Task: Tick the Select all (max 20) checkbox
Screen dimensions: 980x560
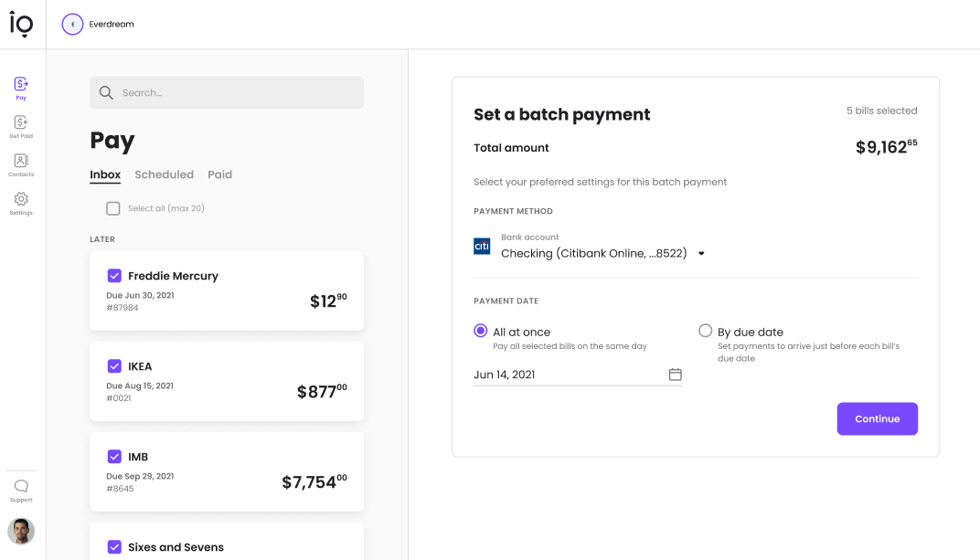Action: pyautogui.click(x=113, y=208)
